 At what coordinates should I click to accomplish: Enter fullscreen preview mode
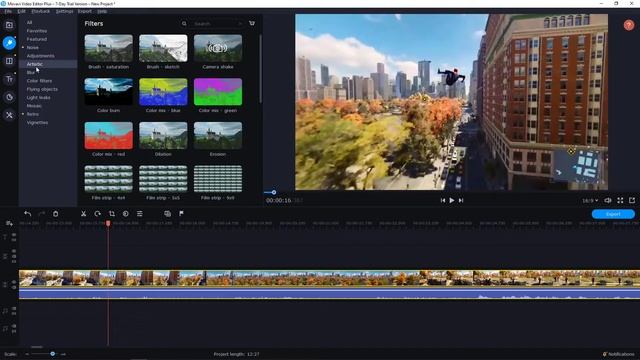coord(620,200)
